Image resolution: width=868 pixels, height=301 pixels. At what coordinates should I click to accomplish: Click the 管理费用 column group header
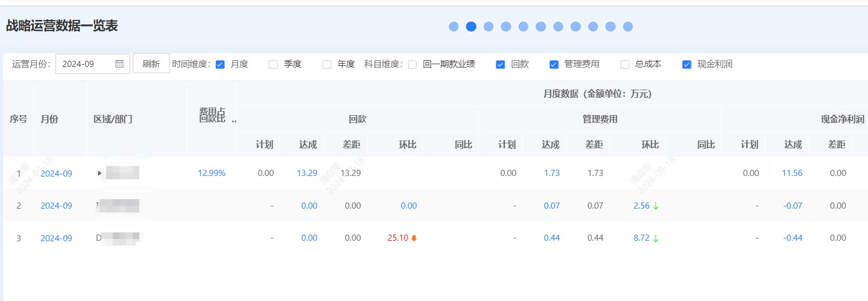pyautogui.click(x=600, y=119)
